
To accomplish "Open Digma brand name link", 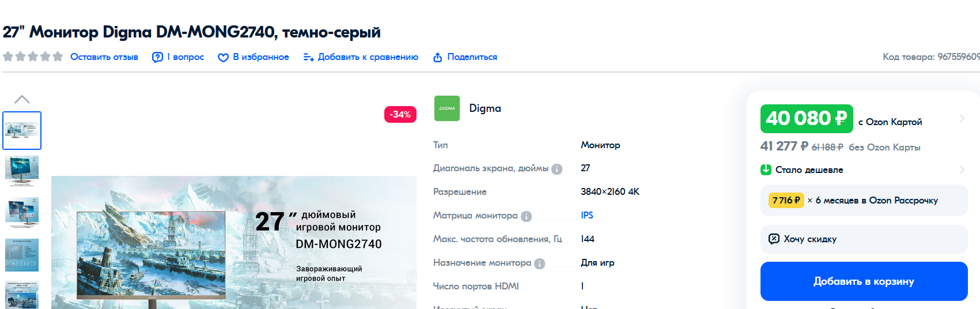I will coord(485,108).
